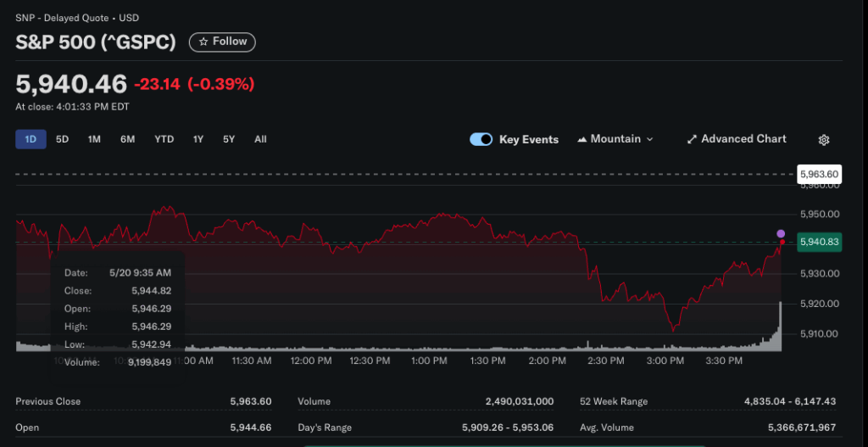Click the Volume value 2,490,031,000
Viewport: 868px width, 447px height.
point(520,401)
